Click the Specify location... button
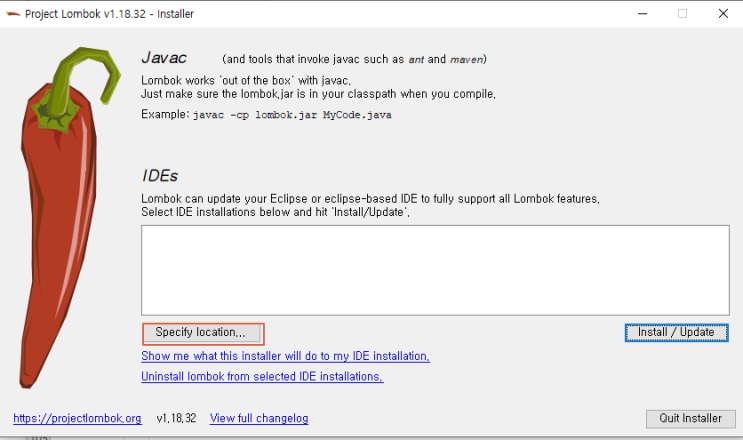743x440 pixels. point(202,333)
